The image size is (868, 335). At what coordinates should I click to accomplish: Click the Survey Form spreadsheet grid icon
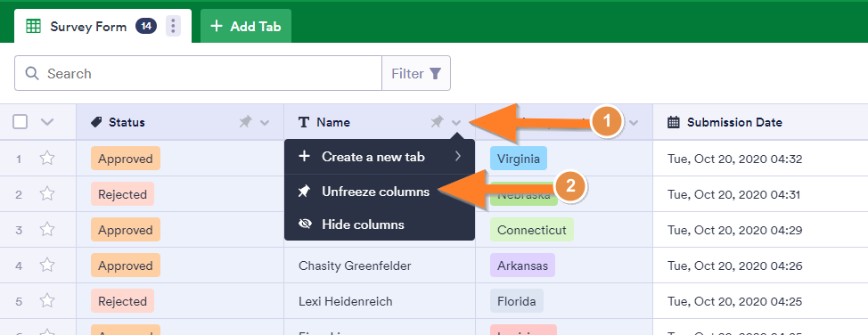pos(34,26)
